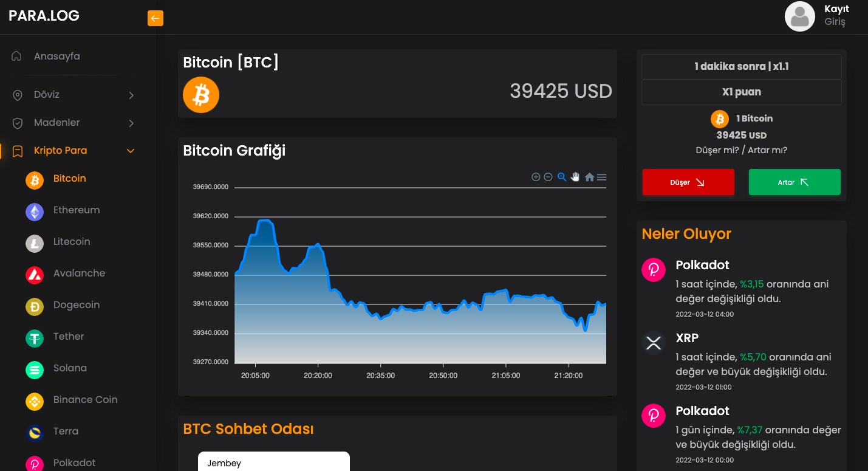Go to Anasayfa in sidebar

(57, 57)
